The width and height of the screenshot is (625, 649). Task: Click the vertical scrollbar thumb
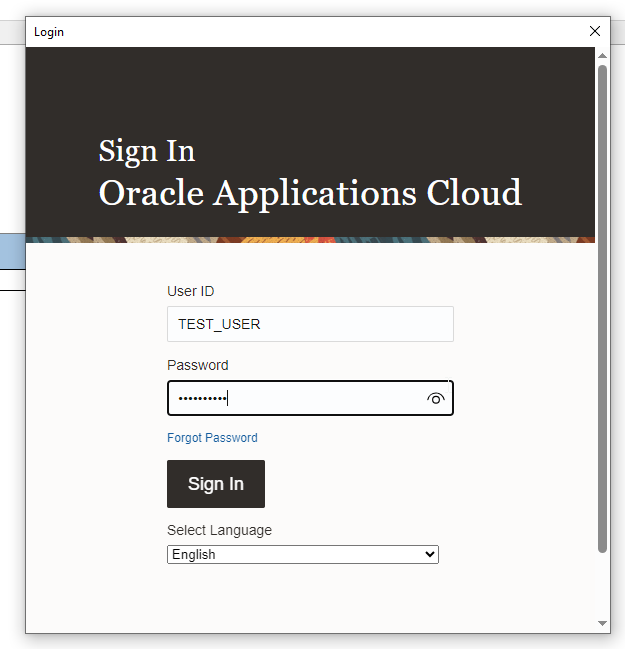point(603,309)
